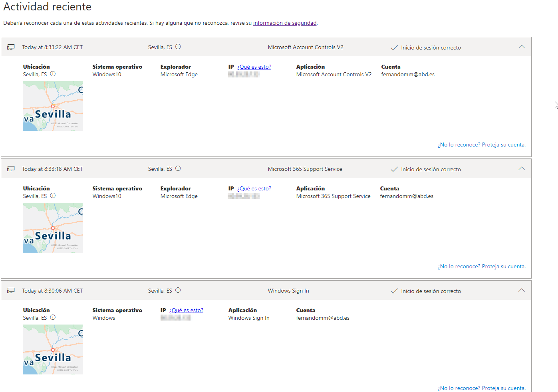Viewport: 558px width, 392px height.
Task: Click device icon in 8:33:18 AM row
Action: click(11, 169)
